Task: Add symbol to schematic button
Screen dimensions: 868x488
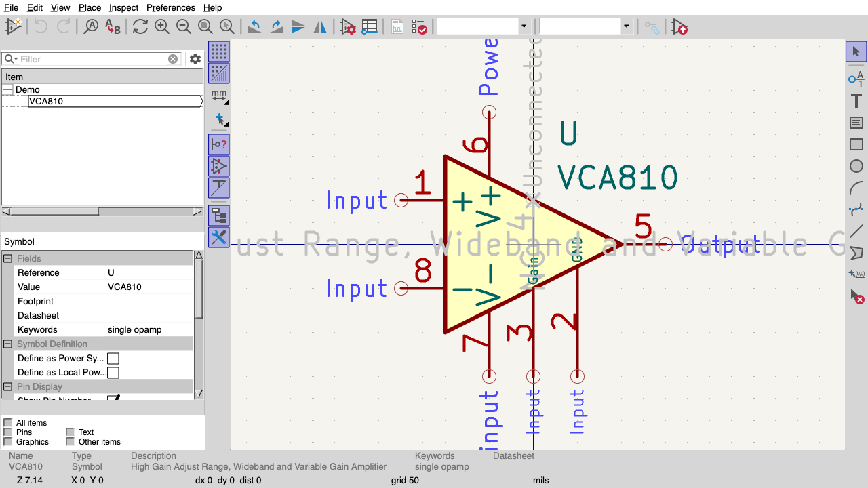Action: [679, 26]
